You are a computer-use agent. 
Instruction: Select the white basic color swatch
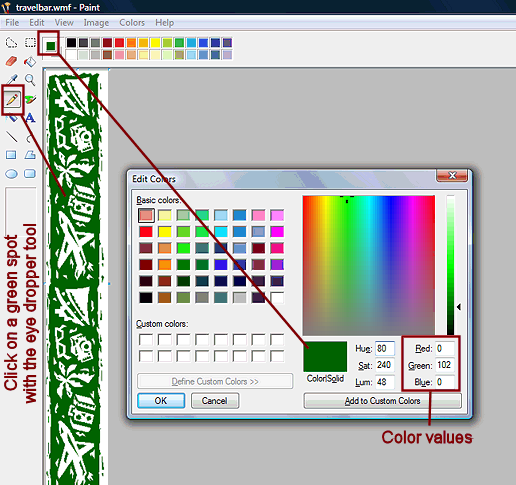click(277, 297)
